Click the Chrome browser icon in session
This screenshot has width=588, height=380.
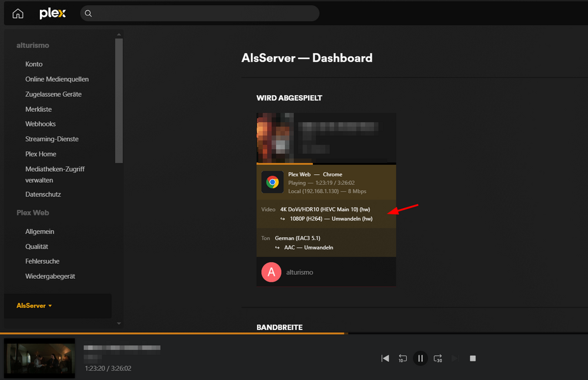click(272, 182)
